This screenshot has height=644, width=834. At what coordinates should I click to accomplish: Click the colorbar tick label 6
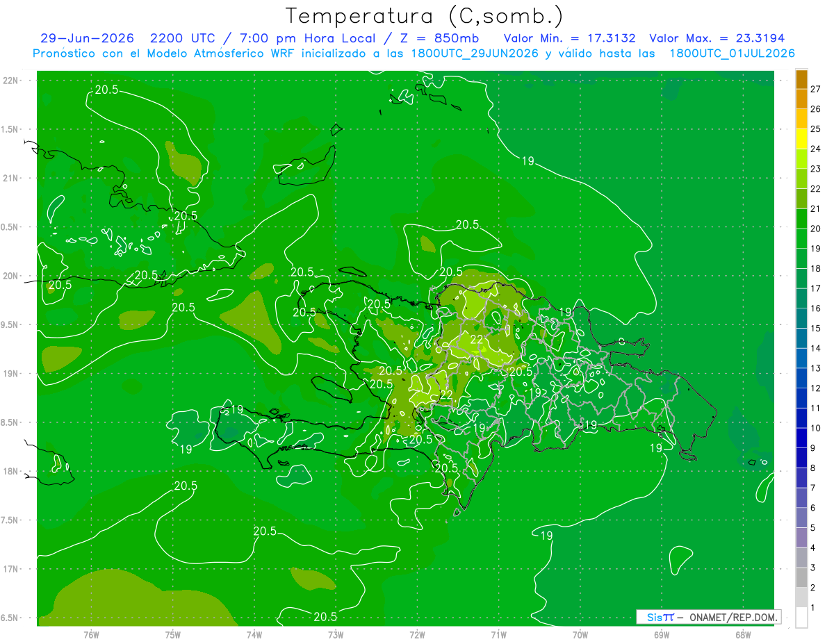[813, 508]
